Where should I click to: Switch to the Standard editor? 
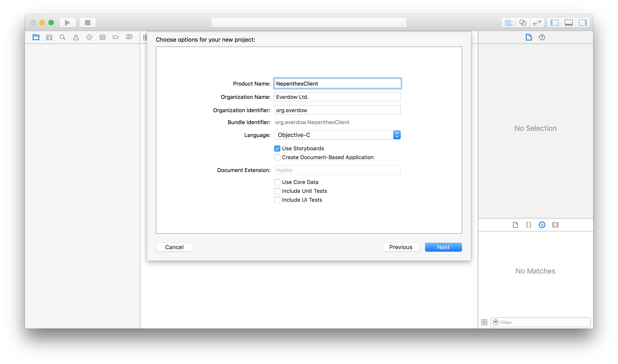pos(509,23)
